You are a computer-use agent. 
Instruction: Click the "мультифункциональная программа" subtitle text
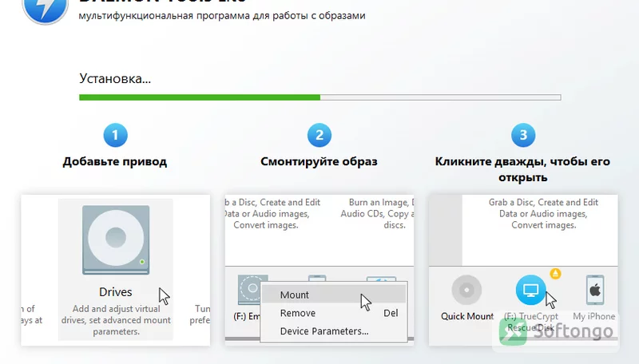(x=222, y=16)
